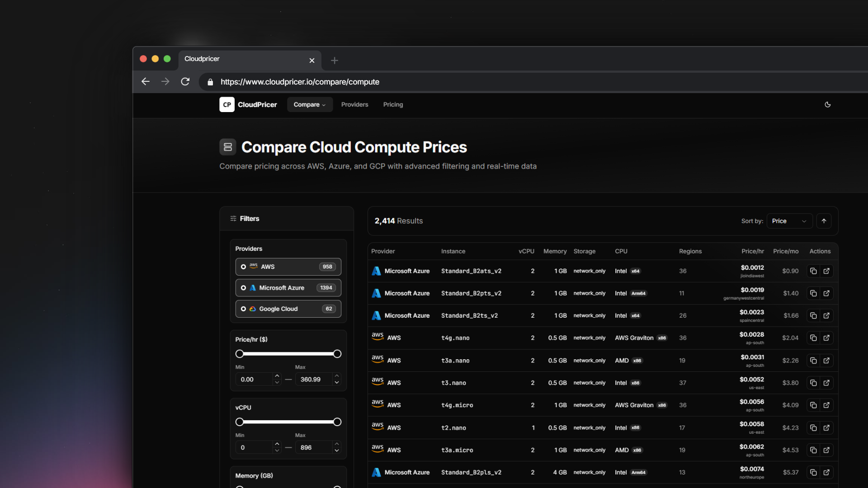
Task: Go to the Providers page
Action: pyautogui.click(x=354, y=104)
